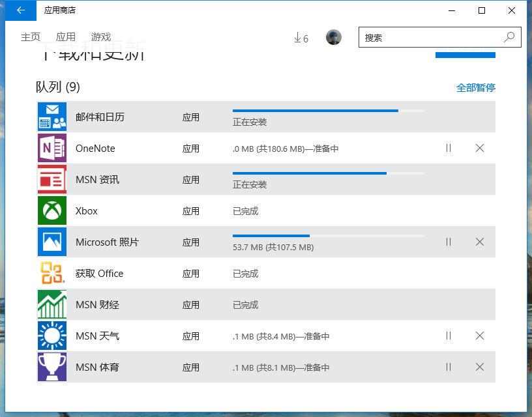Select the 邮件和日历 name text
Viewport: 532px width, 417px height.
point(100,117)
